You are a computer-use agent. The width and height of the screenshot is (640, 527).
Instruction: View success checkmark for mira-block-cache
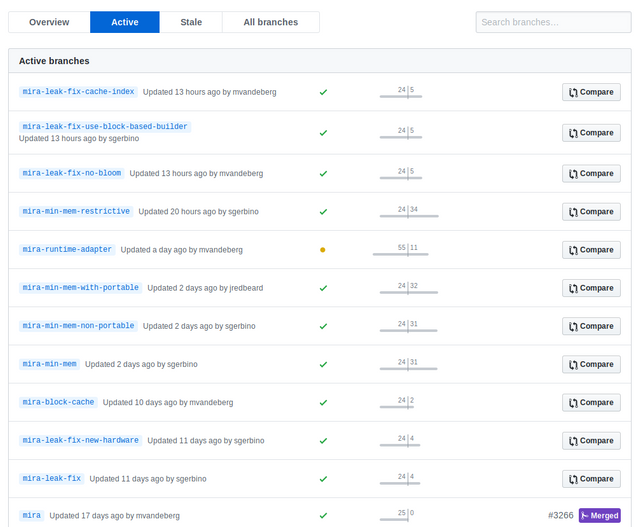(x=323, y=402)
